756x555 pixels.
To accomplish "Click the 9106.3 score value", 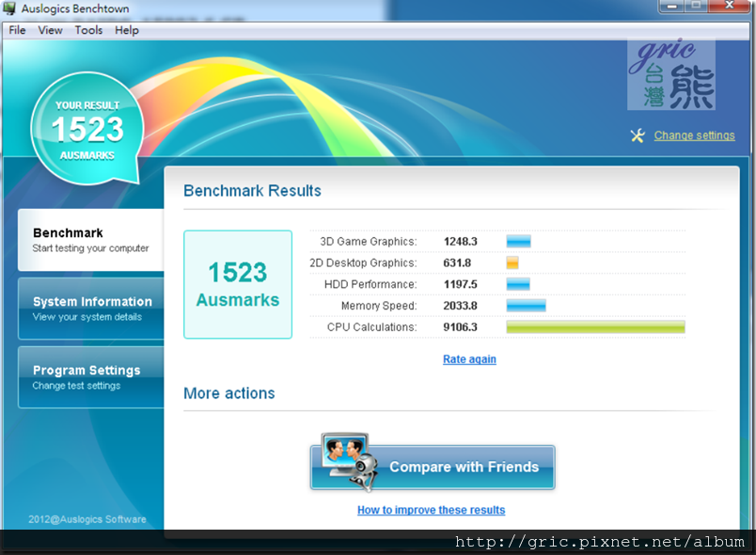I will pos(461,327).
